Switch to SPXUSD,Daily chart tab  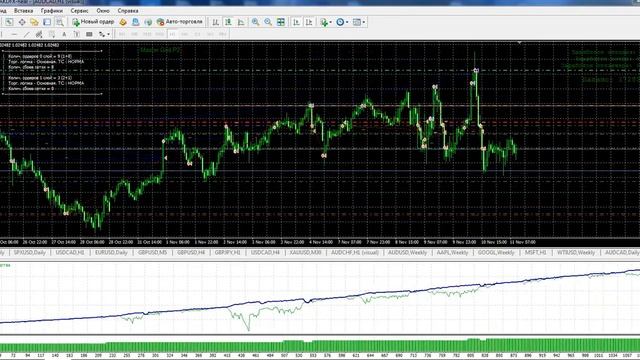(x=30, y=253)
